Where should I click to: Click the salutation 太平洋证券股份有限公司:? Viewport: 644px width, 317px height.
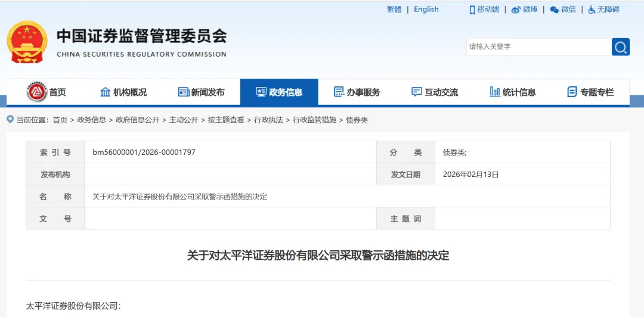tap(73, 306)
